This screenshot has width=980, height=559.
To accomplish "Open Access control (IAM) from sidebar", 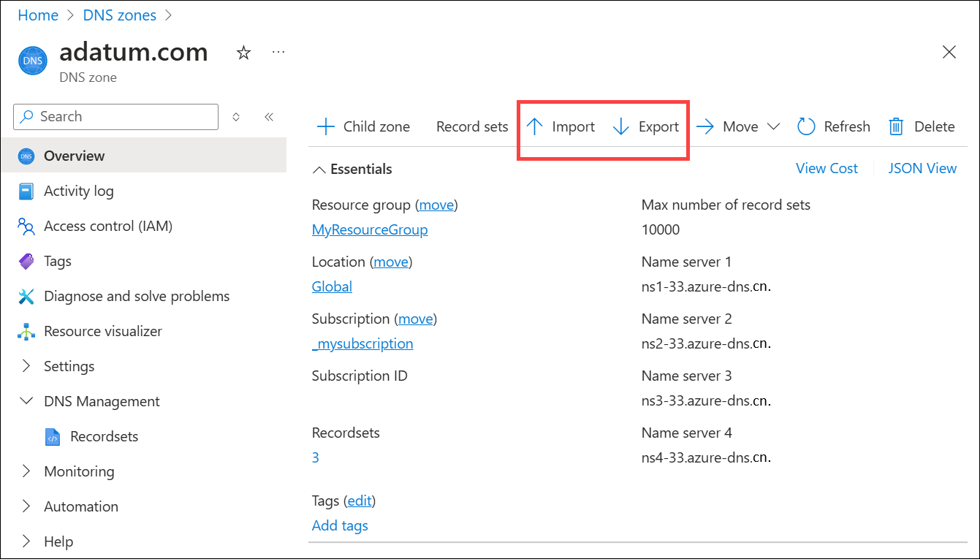I will coord(107,226).
